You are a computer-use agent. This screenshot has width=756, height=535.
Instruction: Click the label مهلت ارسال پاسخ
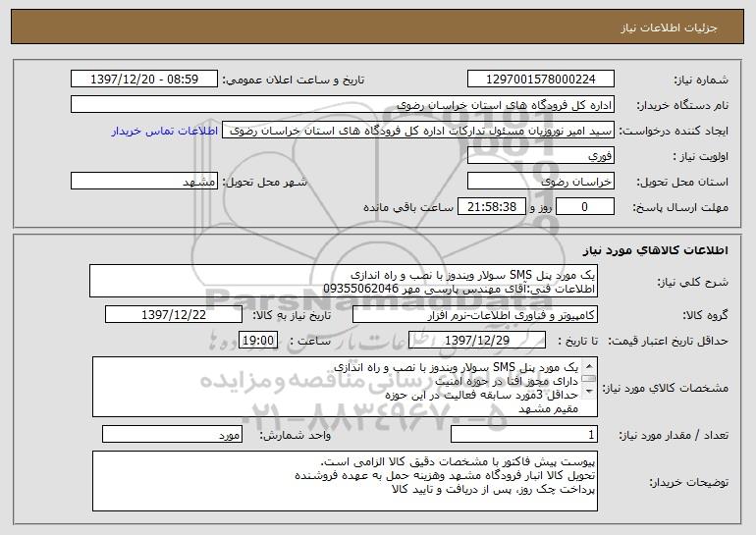pos(680,207)
